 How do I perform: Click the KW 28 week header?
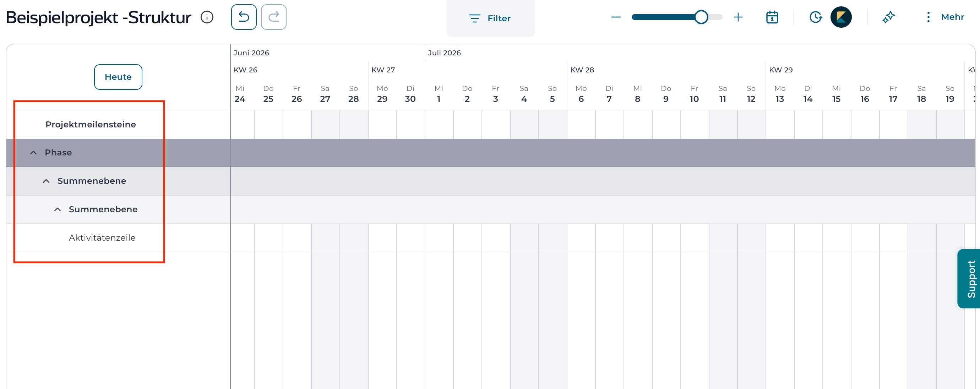[582, 70]
